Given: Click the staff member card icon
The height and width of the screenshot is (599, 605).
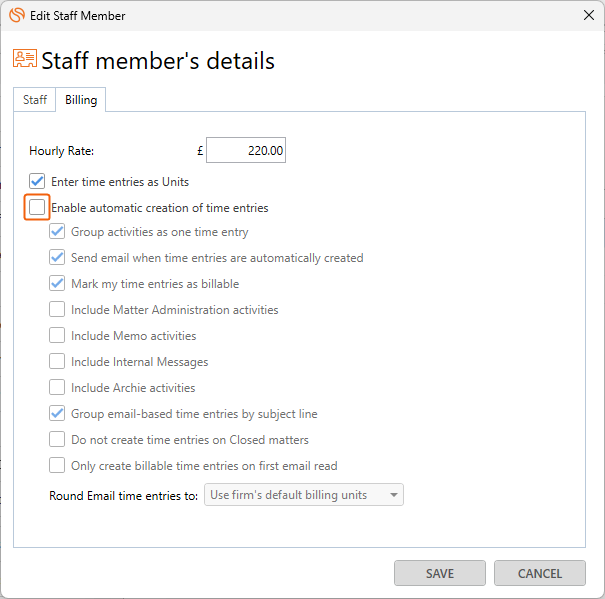Looking at the screenshot, I should coord(25,58).
